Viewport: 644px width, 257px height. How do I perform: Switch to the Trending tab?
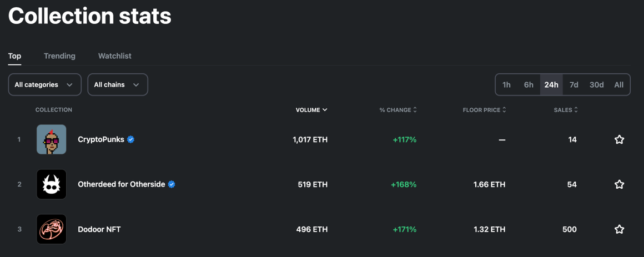coord(59,56)
